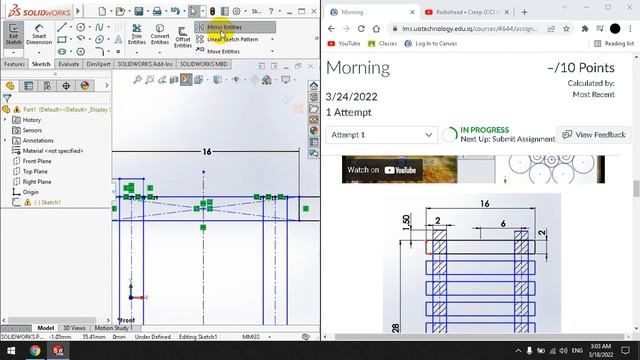The image size is (640, 360).
Task: Click Trim Entities tool
Action: click(x=137, y=34)
